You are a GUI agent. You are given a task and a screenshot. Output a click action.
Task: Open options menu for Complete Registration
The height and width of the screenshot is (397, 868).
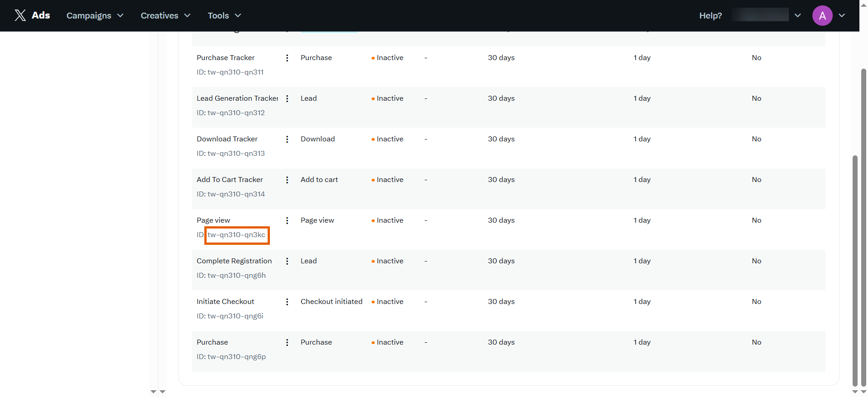pos(287,261)
